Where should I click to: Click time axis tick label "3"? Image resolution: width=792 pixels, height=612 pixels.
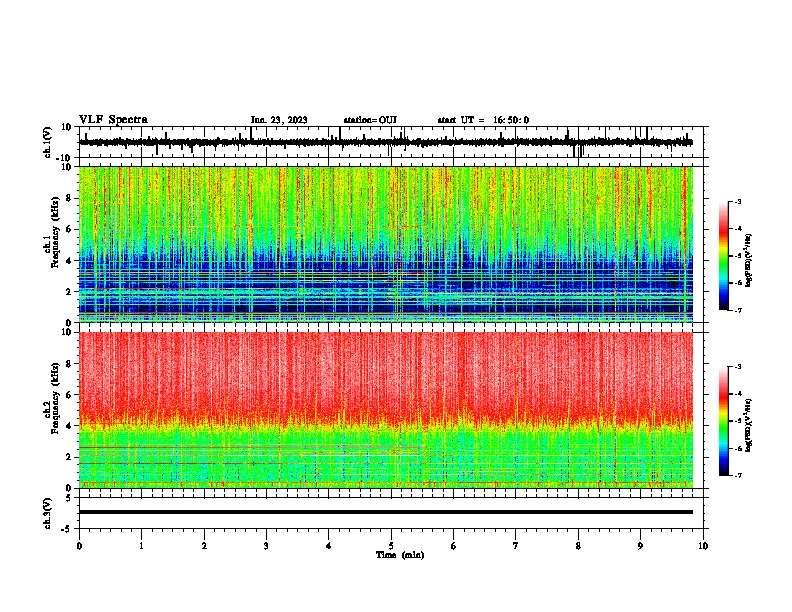pyautogui.click(x=266, y=546)
